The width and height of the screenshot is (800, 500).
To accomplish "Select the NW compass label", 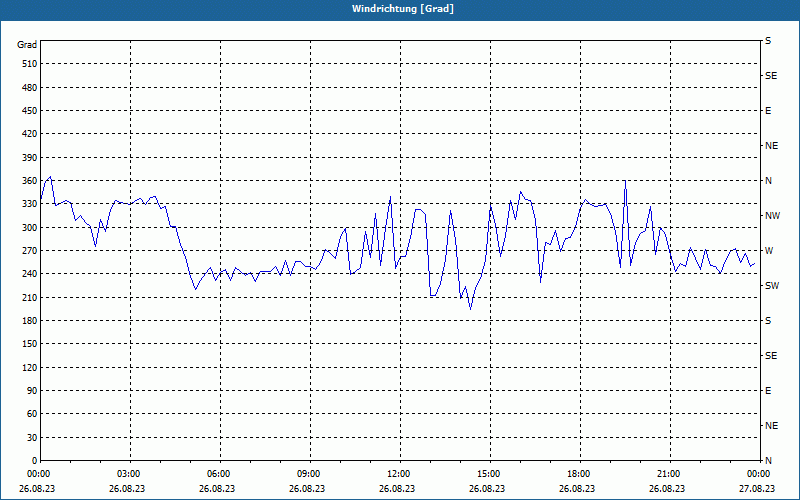I will click(772, 216).
